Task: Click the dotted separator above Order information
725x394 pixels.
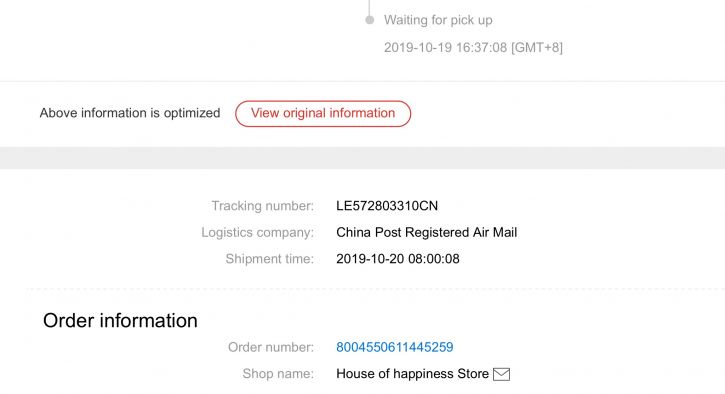Action: (x=375, y=289)
